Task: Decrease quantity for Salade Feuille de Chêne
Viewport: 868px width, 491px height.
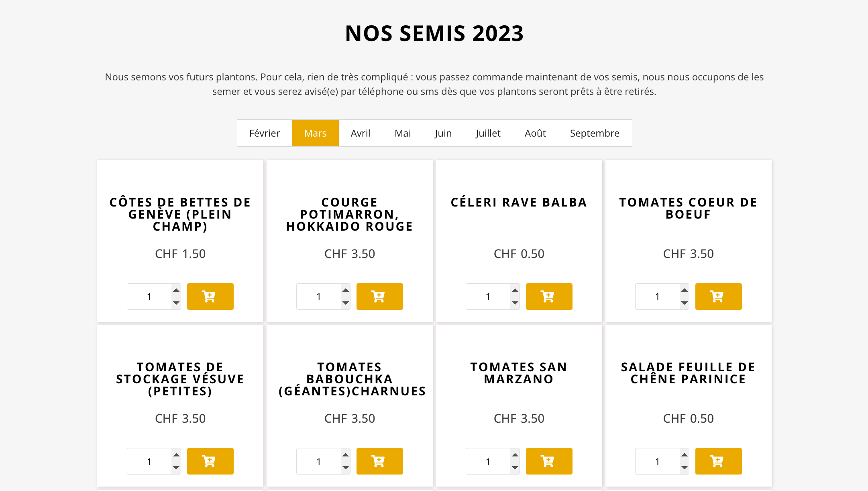Action: pyautogui.click(x=685, y=468)
